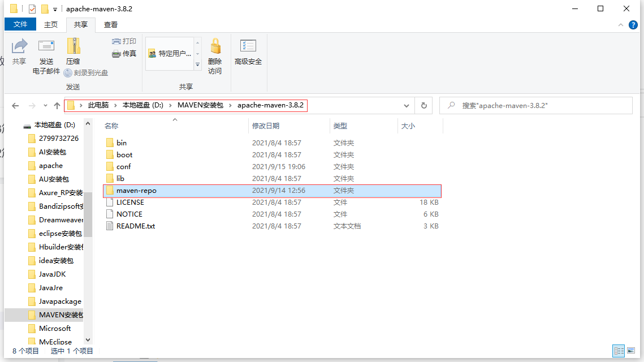Click the 删除访问 (Remove access) icon
644x362 pixels.
215,54
